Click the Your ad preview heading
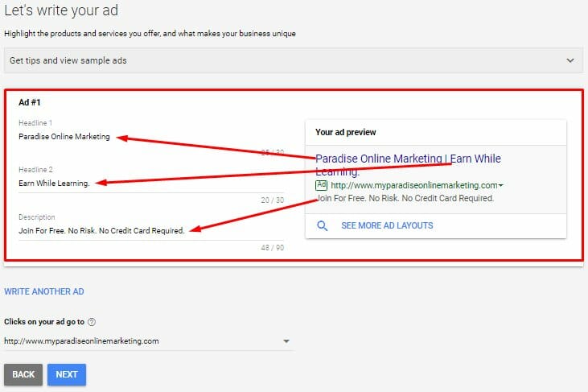The width and height of the screenshot is (588, 392). click(346, 132)
